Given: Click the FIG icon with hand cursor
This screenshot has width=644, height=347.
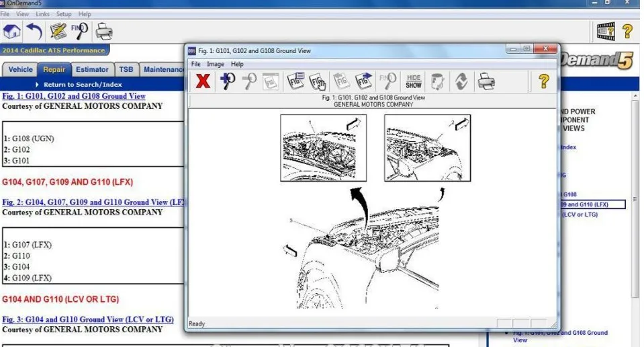Looking at the screenshot, I should (x=318, y=81).
